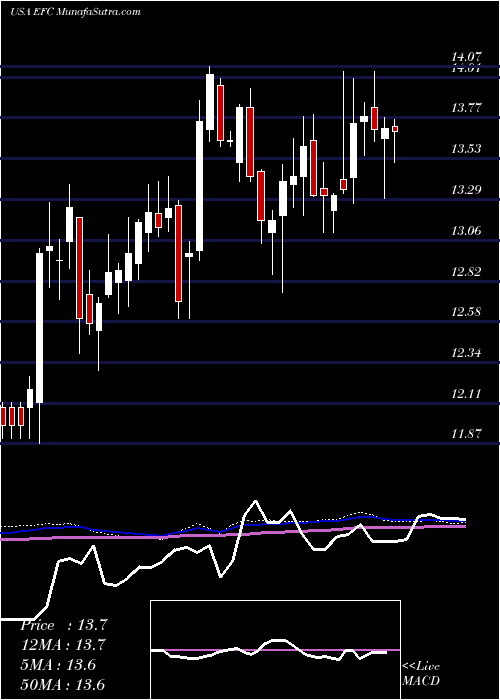The image size is (500, 700).
Task: Click the 11.87 price axis label
Action: [x=467, y=433]
